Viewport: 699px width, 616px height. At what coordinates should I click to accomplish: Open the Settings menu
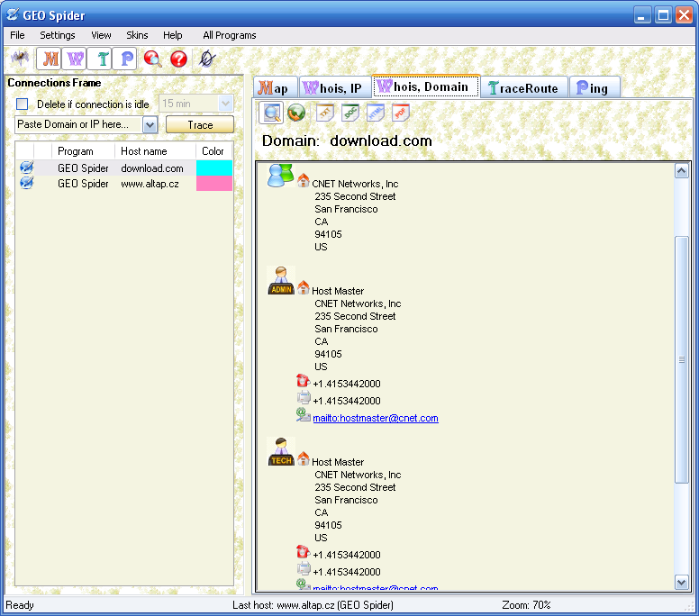pos(58,35)
